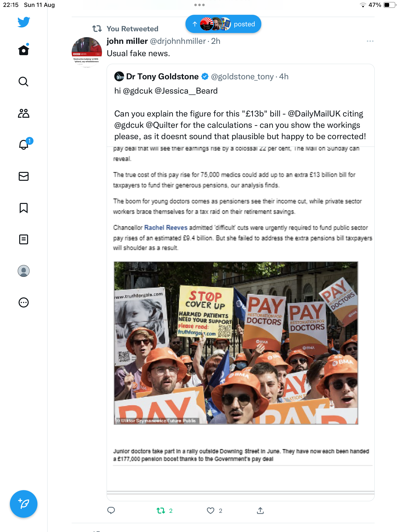Open the Twitter bird logo
Screen dimensions: 399x532
click(24, 22)
